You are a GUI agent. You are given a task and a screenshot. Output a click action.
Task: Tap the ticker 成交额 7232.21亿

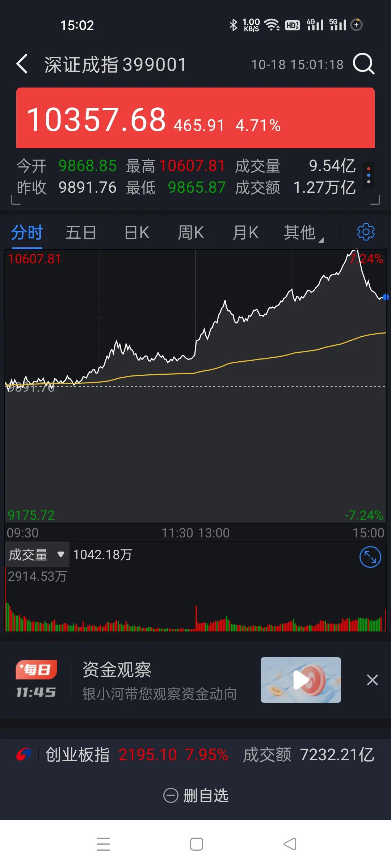click(309, 755)
